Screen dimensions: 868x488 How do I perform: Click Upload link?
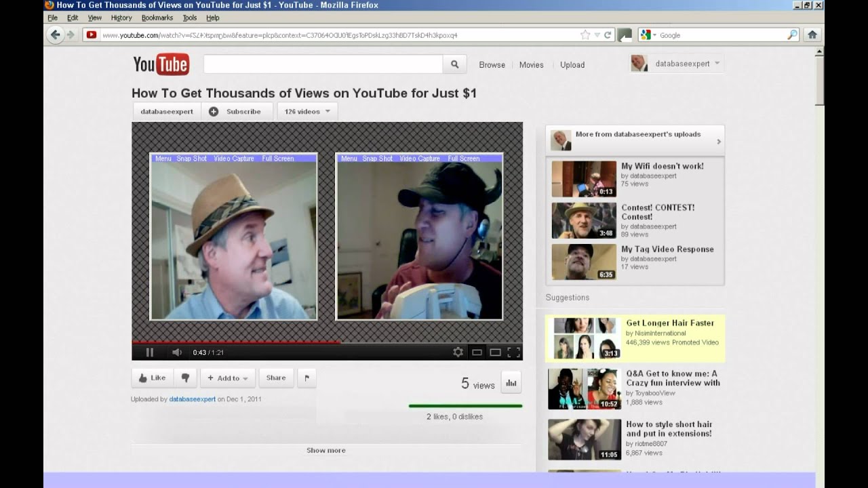click(572, 65)
